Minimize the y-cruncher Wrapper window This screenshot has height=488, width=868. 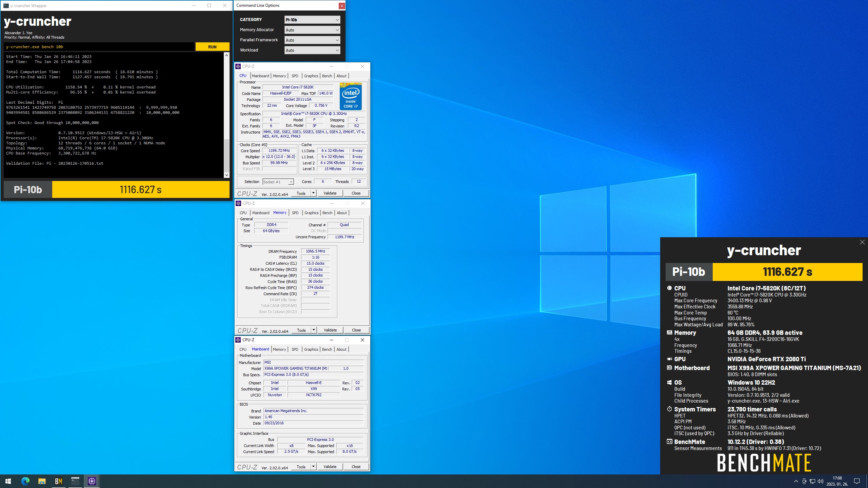click(194, 6)
